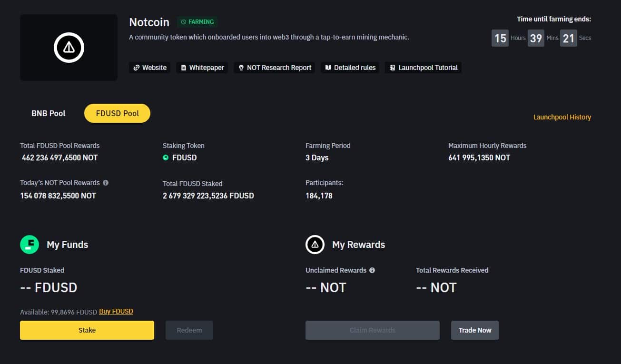621x364 pixels.
Task: Open the Launchpool Tutorial
Action: pyautogui.click(x=423, y=68)
